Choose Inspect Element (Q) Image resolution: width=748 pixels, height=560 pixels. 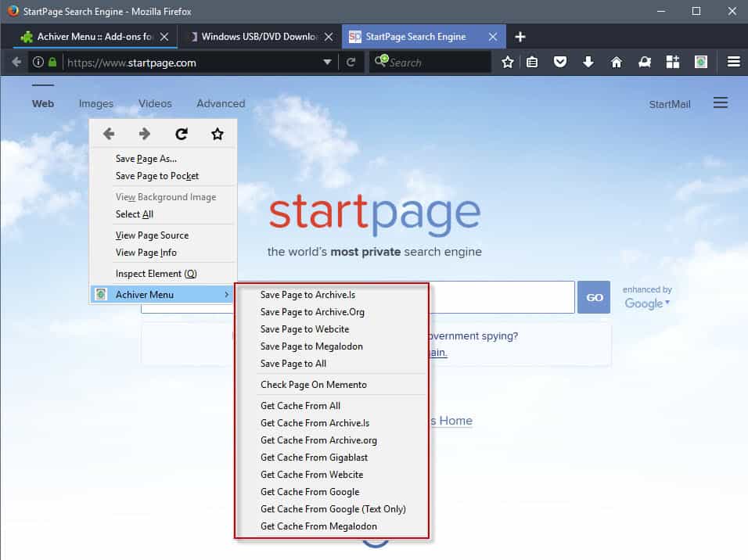point(163,274)
